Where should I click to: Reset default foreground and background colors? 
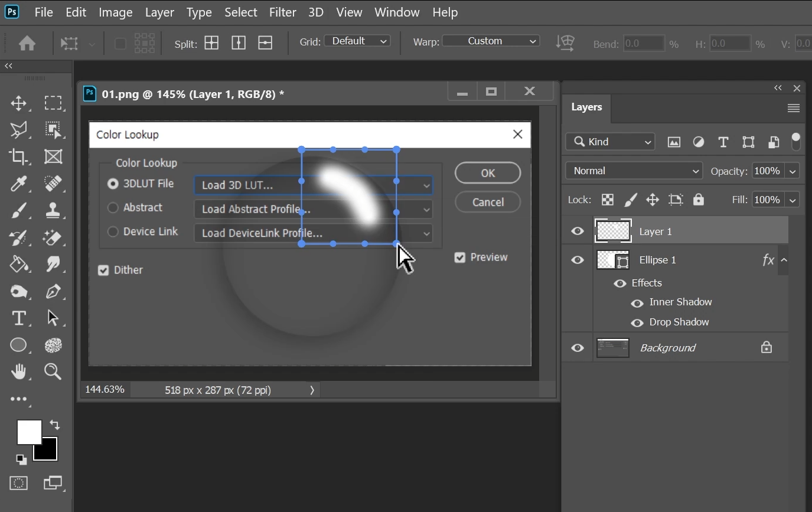(21, 459)
